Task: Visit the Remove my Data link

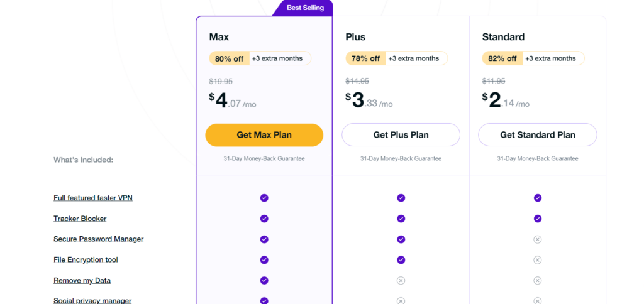Action: point(82,281)
